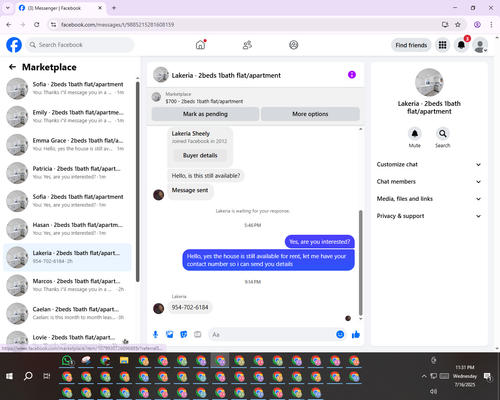Click 'Hello, is this still available?' message

(x=206, y=176)
